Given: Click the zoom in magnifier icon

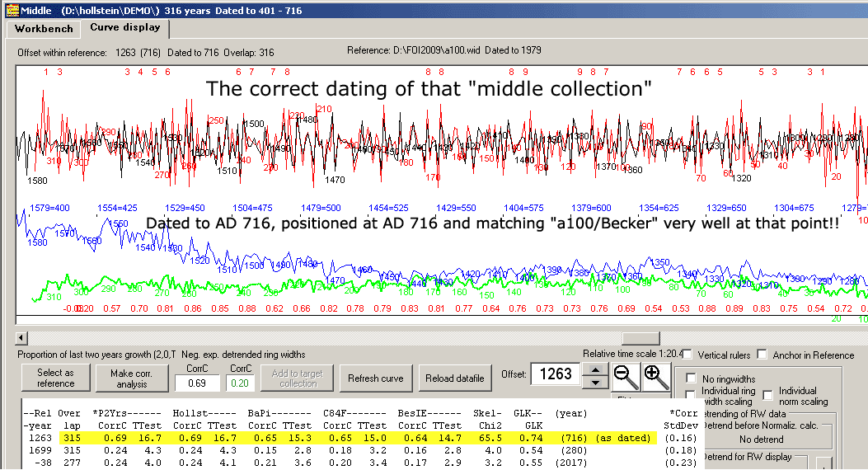Looking at the screenshot, I should (x=656, y=377).
